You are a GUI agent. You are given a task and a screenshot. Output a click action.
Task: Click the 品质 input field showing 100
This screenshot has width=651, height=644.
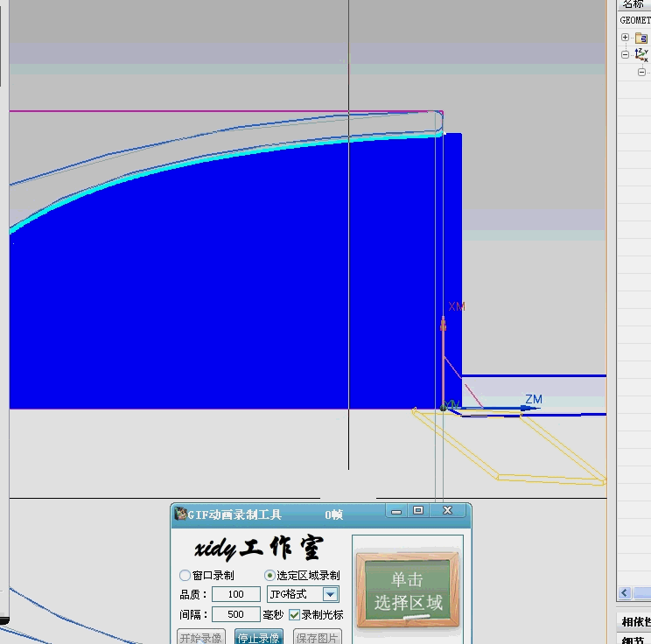click(x=236, y=594)
